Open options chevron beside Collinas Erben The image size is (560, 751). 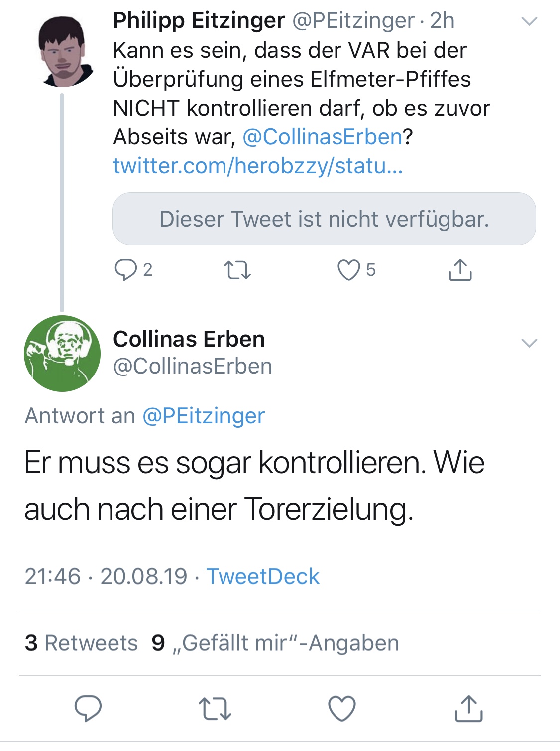click(529, 343)
